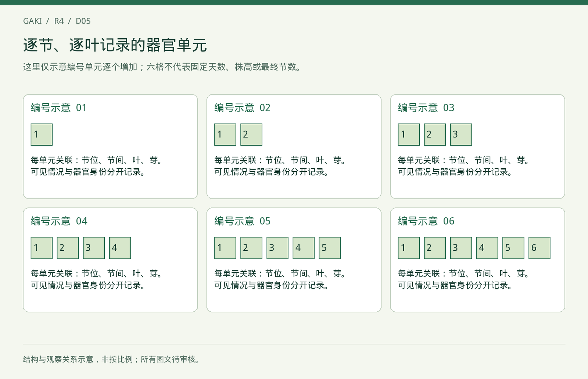Click unit box 3 in card 03
The image size is (588, 379).
[x=461, y=135]
